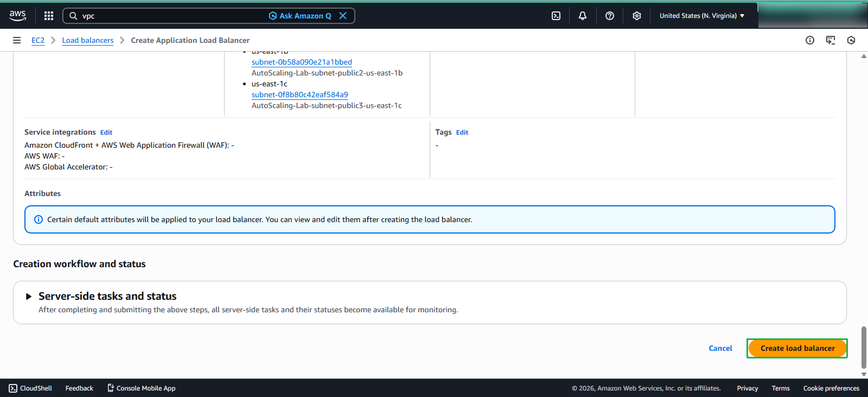Click Ask Amazon Q button

(x=300, y=16)
